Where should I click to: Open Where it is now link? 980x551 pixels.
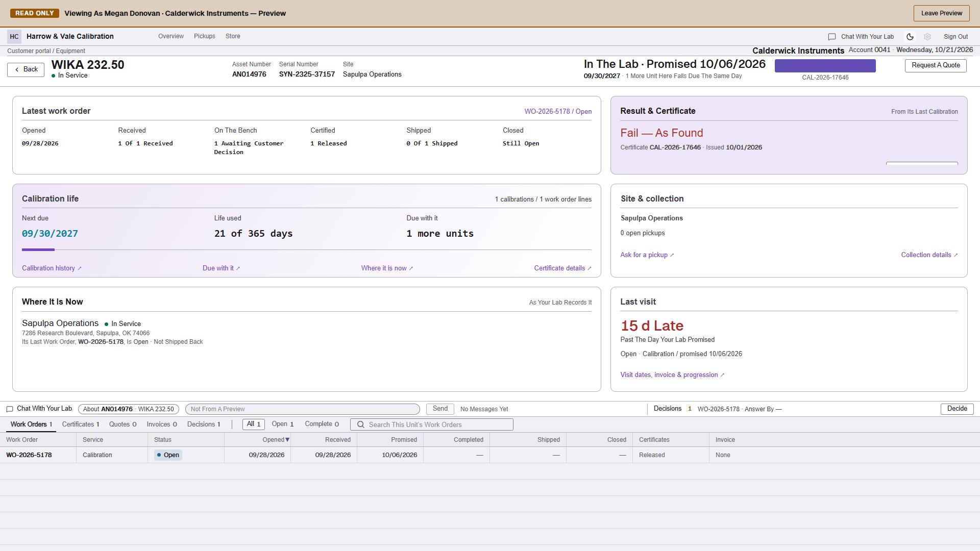coord(387,268)
